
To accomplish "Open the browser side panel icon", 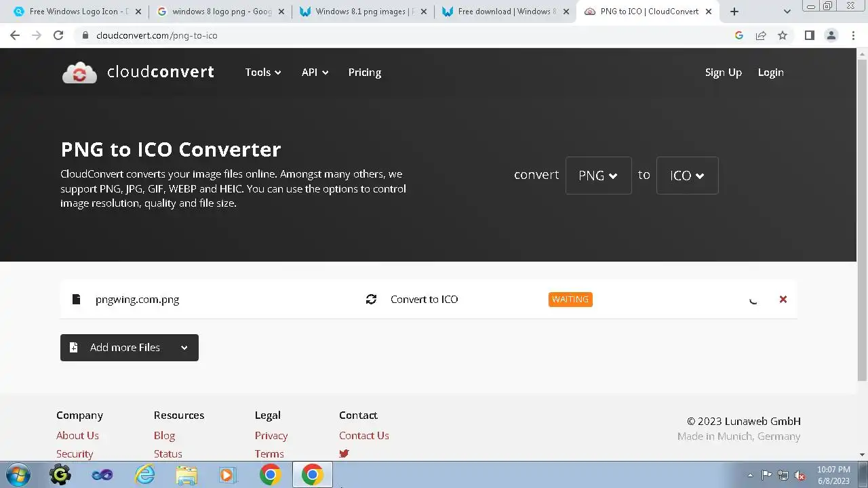I will pyautogui.click(x=809, y=35).
